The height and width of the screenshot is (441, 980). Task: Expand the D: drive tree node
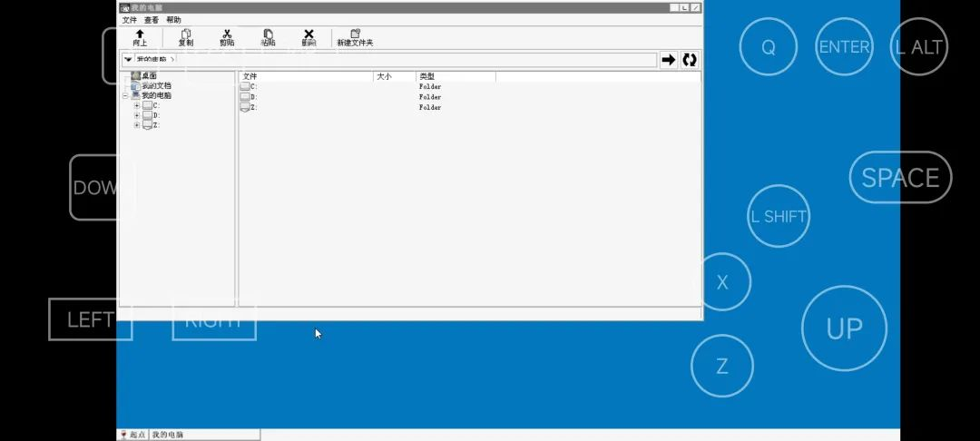(x=137, y=115)
